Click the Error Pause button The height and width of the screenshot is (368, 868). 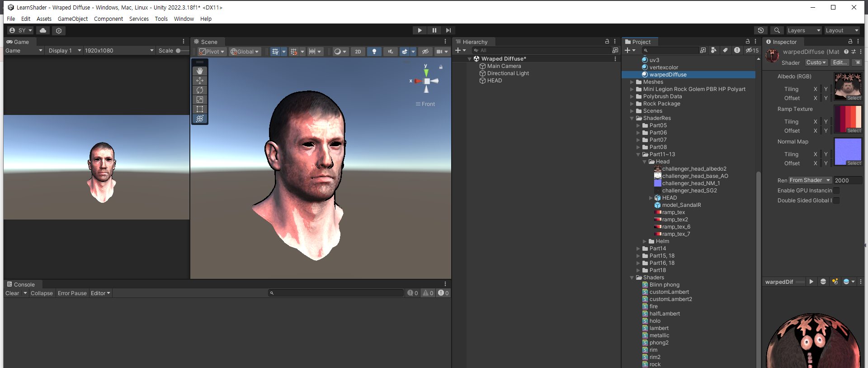coord(72,293)
